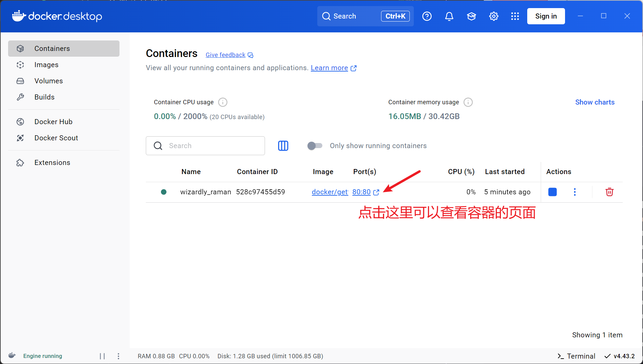This screenshot has height=364, width=643.
Task: Click the Docker whale engine icon bottom left
Action: 11,355
